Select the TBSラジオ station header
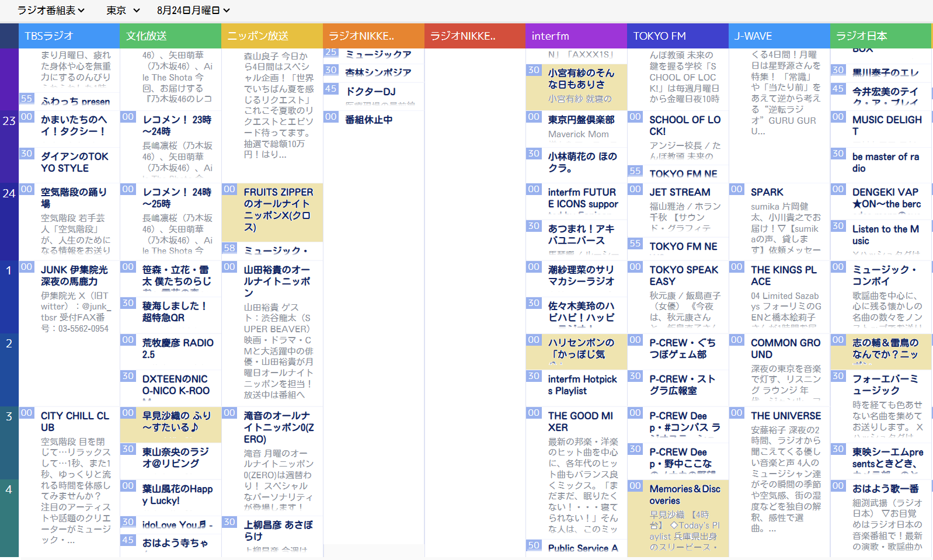Viewport: 933px width, 560px height. point(69,36)
